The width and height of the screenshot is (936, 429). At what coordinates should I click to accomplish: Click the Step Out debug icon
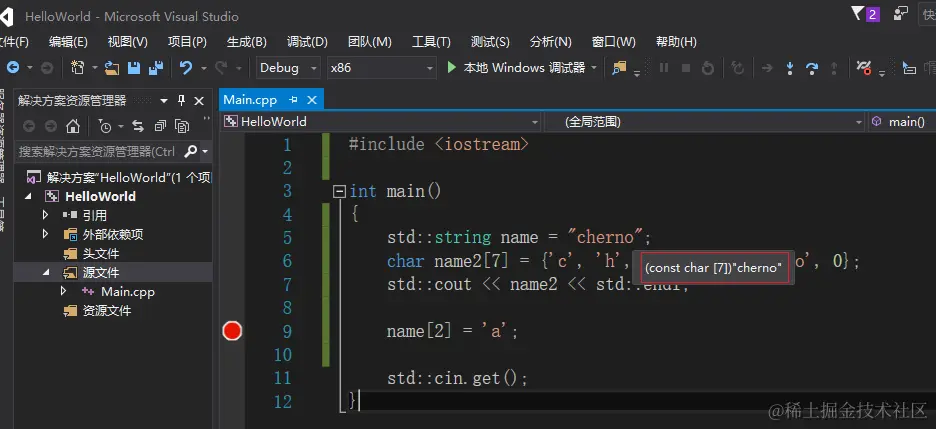tap(835, 68)
